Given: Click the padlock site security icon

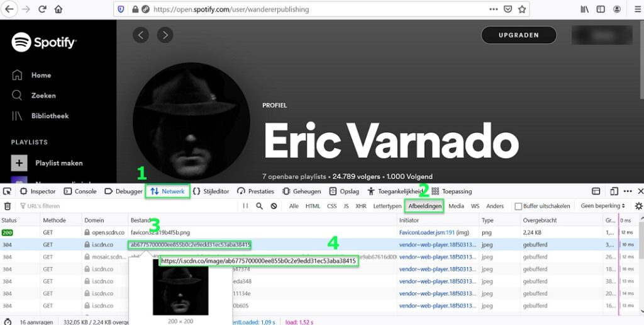Looking at the screenshot, I should click(135, 9).
